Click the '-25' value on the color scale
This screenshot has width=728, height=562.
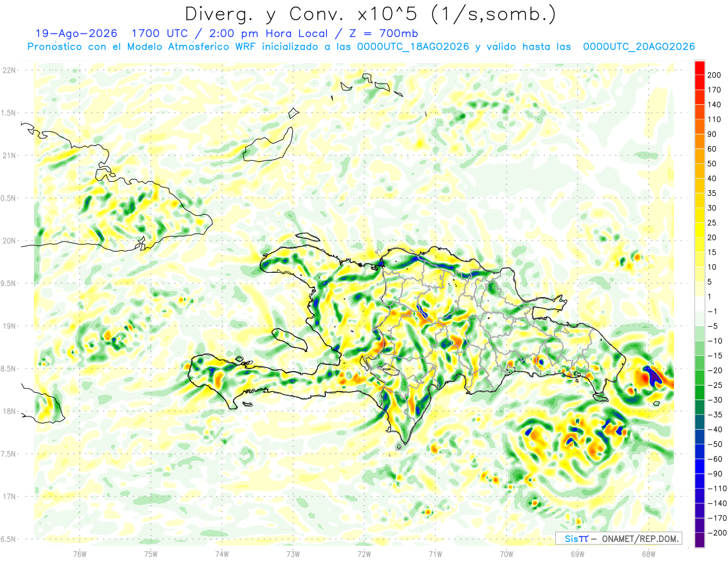pyautogui.click(x=715, y=386)
